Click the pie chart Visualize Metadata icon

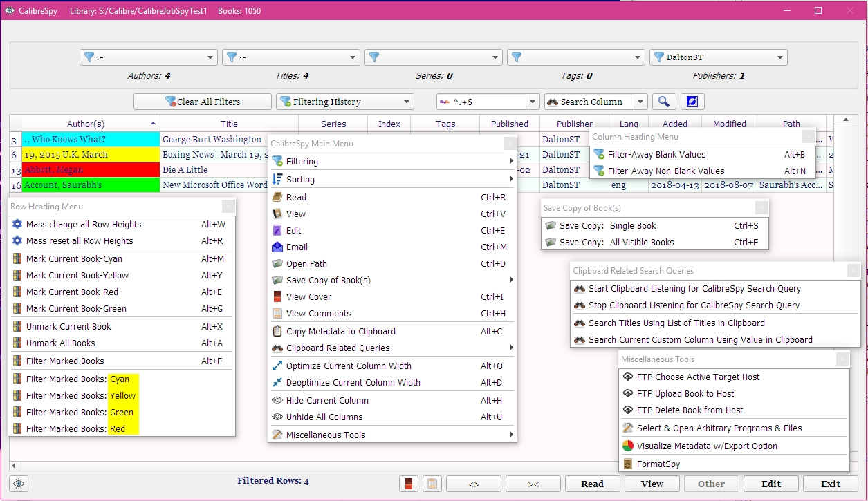[x=628, y=446]
